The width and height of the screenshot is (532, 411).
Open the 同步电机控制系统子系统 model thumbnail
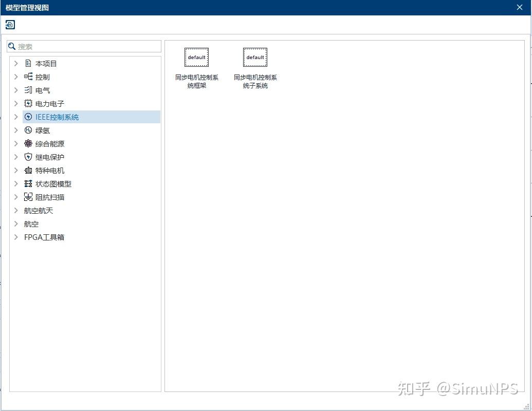255,57
